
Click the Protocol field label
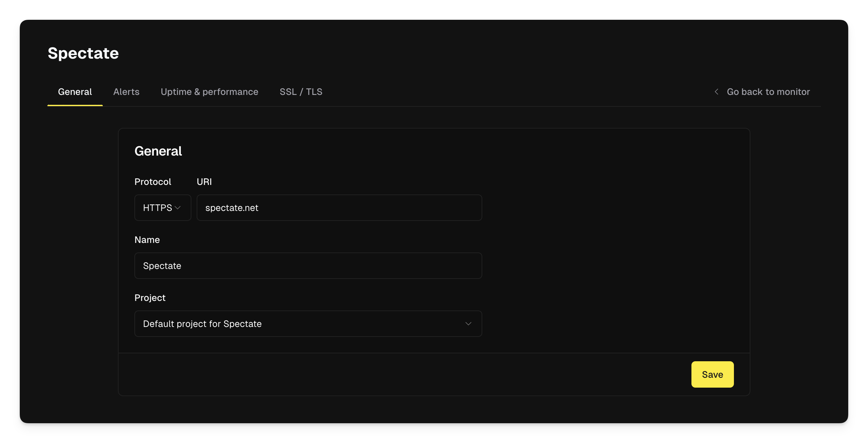tap(153, 182)
